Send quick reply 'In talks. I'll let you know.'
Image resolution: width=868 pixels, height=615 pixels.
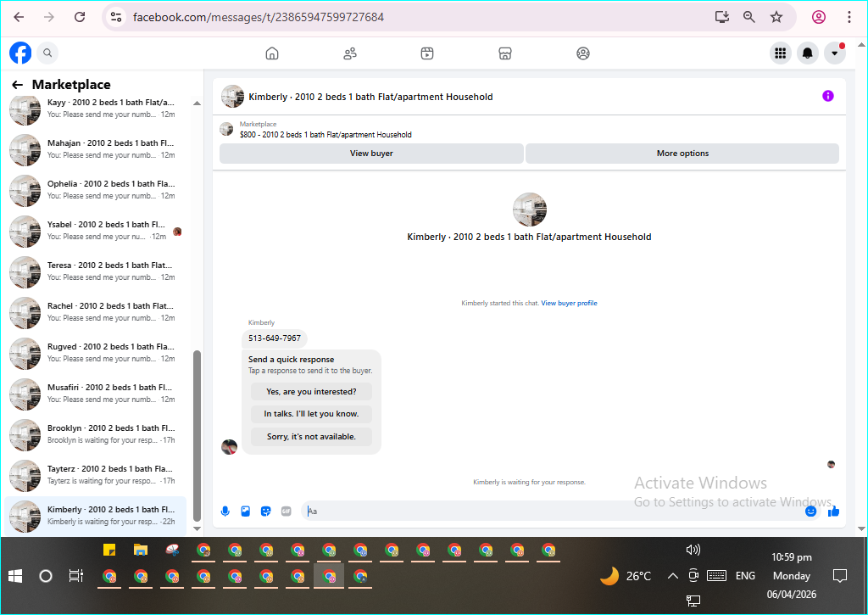(311, 414)
